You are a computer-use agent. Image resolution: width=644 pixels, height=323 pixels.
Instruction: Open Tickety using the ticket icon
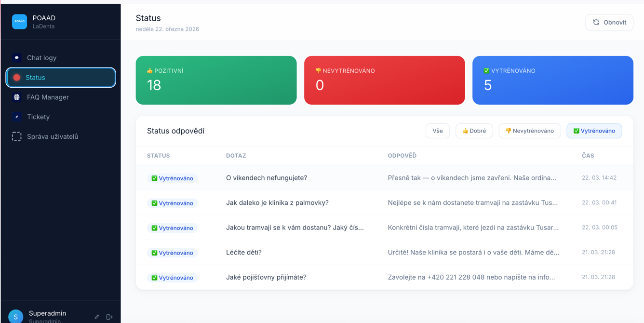16,117
